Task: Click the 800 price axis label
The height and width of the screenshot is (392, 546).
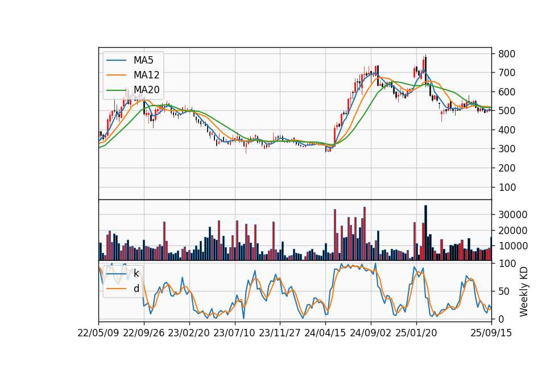Action: tap(507, 54)
